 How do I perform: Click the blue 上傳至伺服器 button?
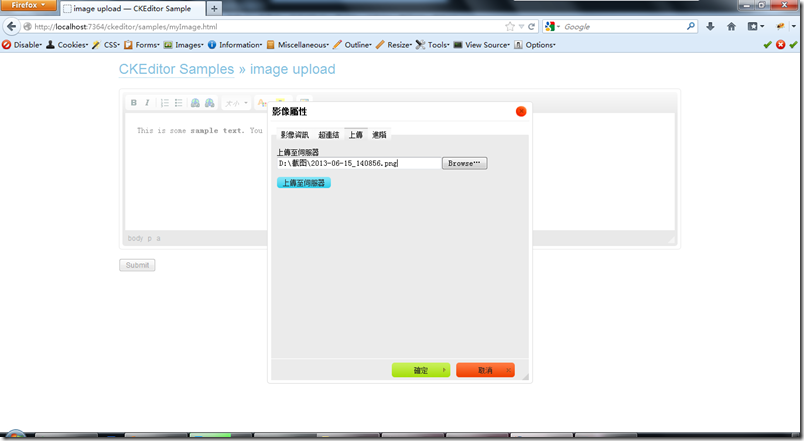304,183
